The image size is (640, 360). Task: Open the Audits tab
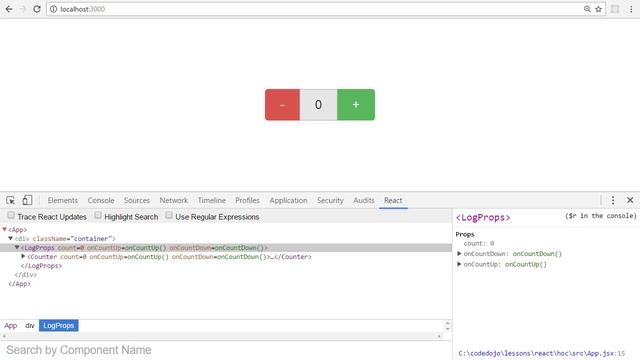364,200
